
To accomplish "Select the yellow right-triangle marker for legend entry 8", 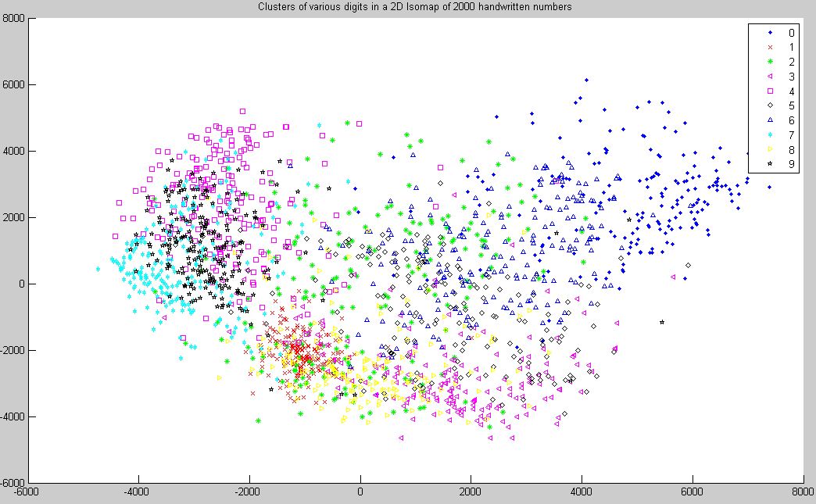I will (771, 149).
